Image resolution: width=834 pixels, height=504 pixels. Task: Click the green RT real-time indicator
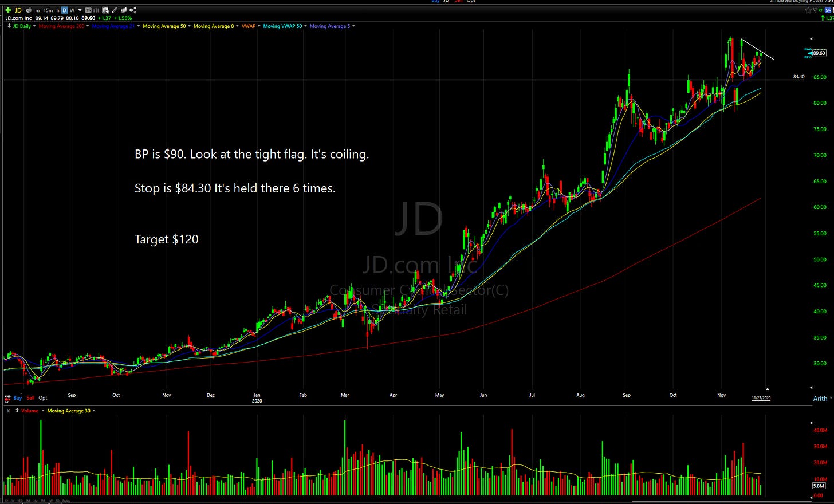[x=820, y=10]
